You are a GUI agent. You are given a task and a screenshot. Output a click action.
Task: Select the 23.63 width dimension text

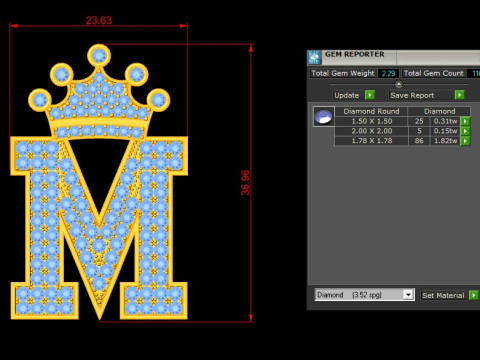[x=99, y=20]
